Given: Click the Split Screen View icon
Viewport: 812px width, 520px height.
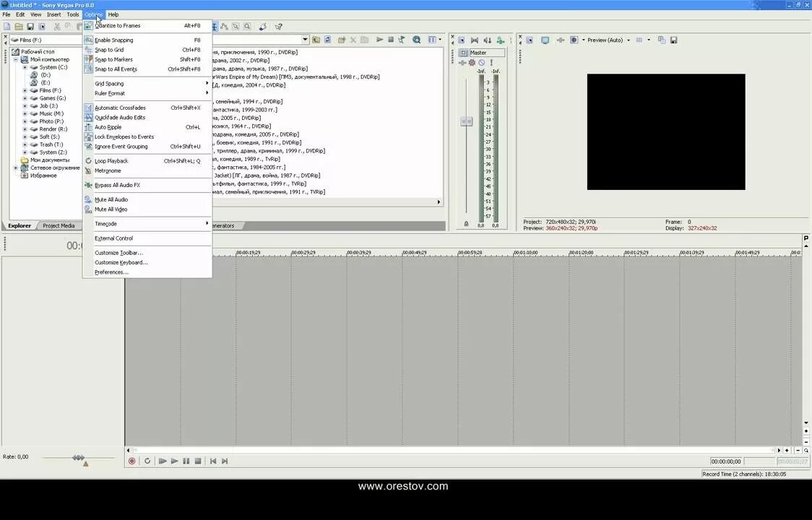Looking at the screenshot, I should 574,40.
